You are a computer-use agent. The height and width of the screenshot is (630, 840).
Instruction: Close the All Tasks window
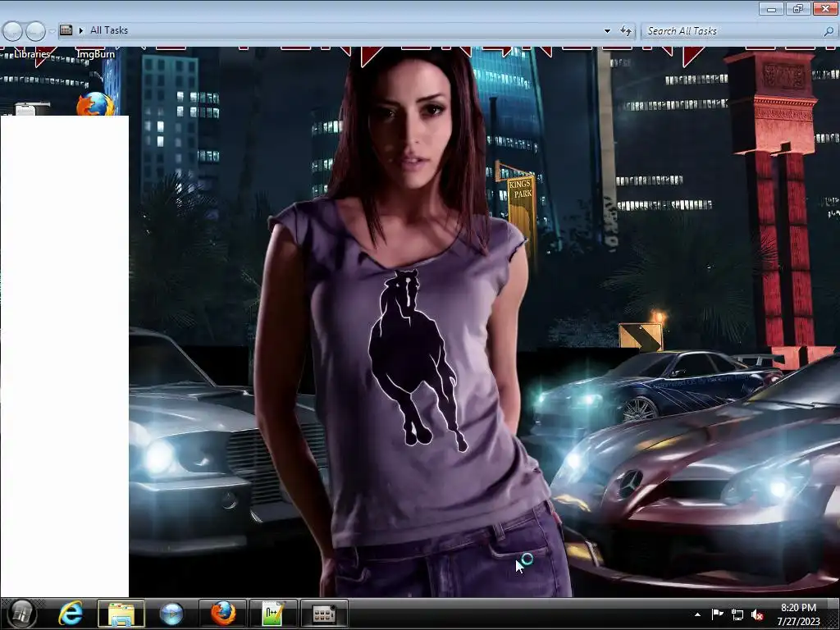[x=825, y=8]
